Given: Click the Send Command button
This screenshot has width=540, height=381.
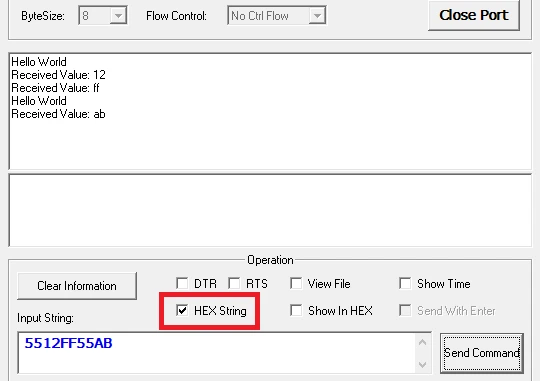Looking at the screenshot, I should (x=482, y=353).
